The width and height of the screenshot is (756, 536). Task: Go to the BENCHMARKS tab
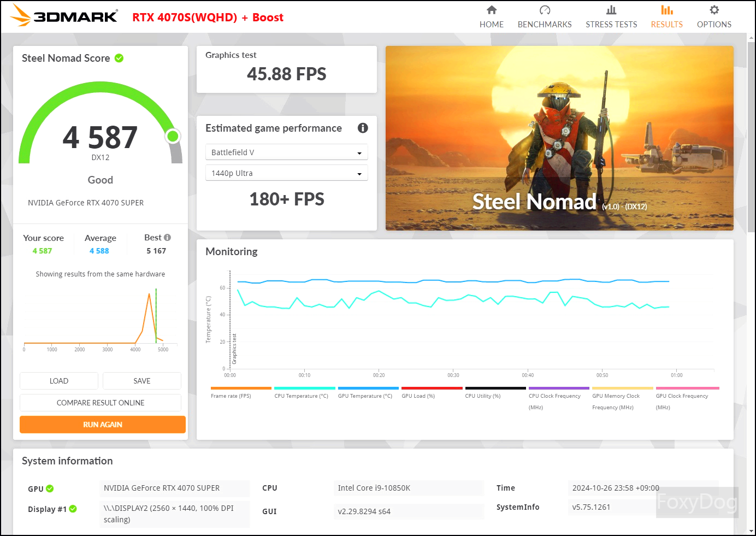545,25
